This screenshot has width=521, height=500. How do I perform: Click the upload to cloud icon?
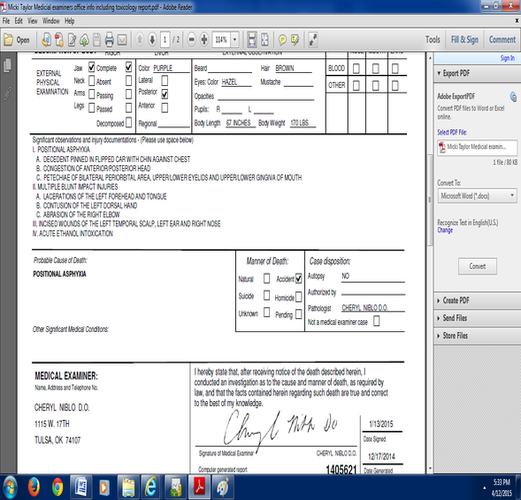click(x=84, y=40)
